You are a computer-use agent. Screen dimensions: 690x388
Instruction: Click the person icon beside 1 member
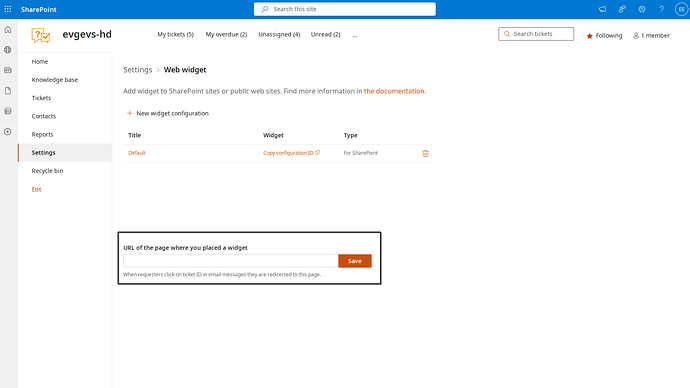636,36
